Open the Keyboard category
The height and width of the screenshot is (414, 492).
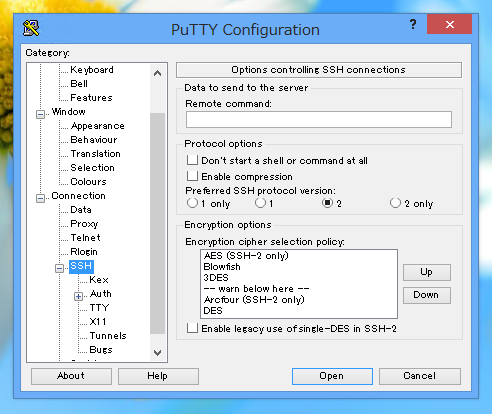pos(92,70)
